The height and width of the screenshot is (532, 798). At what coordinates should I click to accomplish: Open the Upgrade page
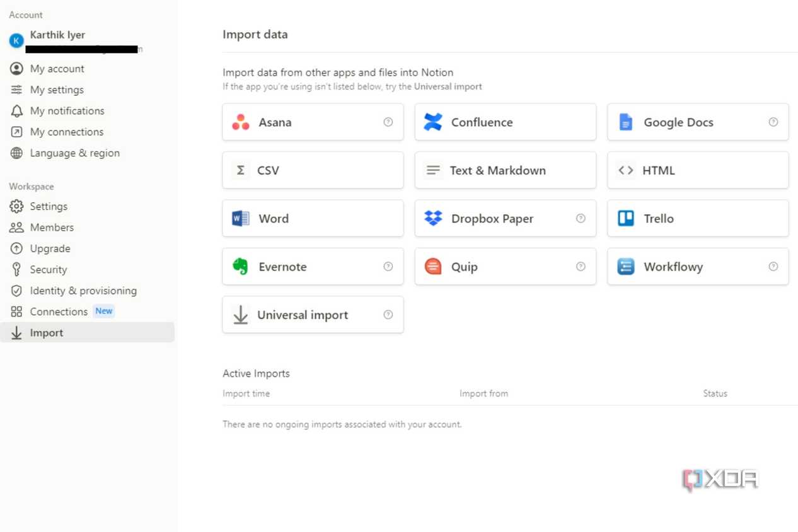coord(88,248)
